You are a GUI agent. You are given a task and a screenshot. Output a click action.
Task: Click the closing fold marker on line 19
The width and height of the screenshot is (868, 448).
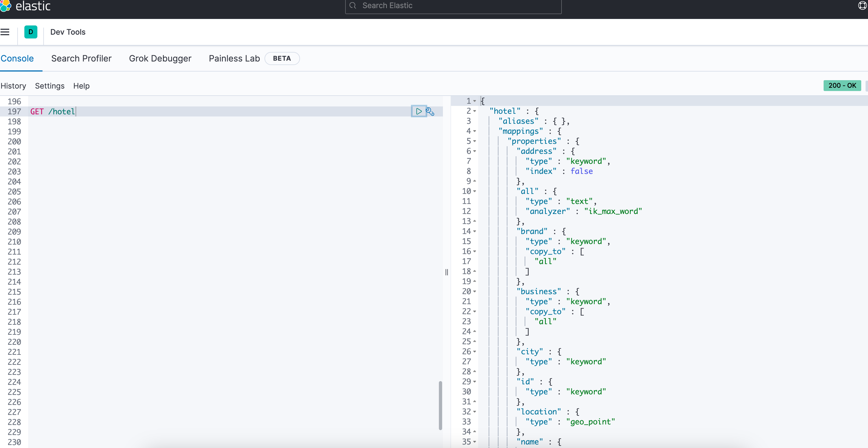(x=474, y=281)
